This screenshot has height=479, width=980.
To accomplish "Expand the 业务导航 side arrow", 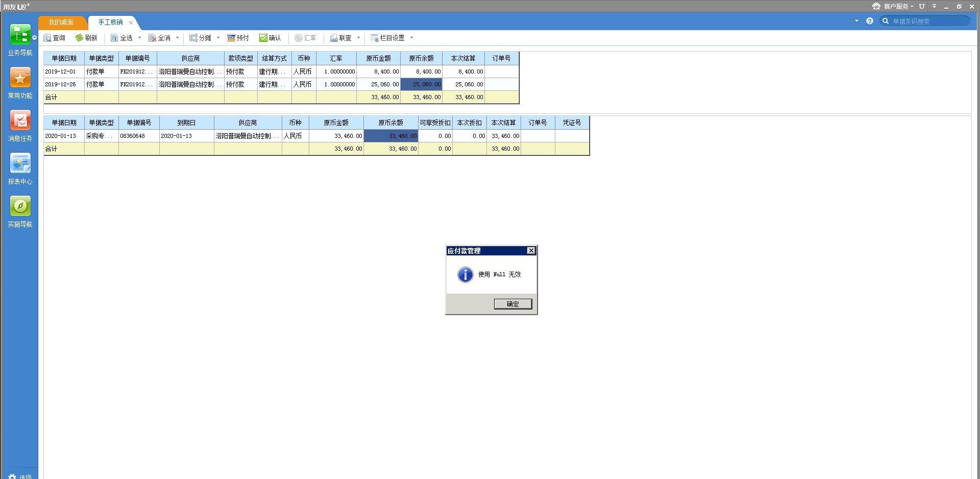I will (x=34, y=37).
